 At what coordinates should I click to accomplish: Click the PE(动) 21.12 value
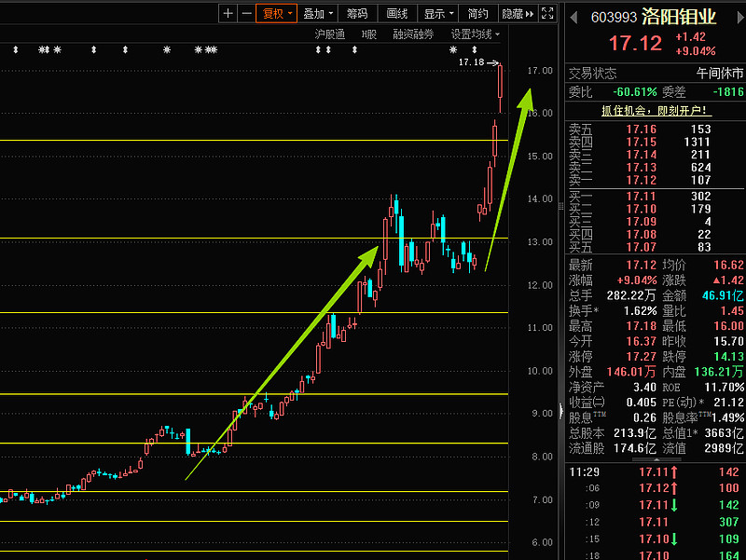pyautogui.click(x=728, y=403)
